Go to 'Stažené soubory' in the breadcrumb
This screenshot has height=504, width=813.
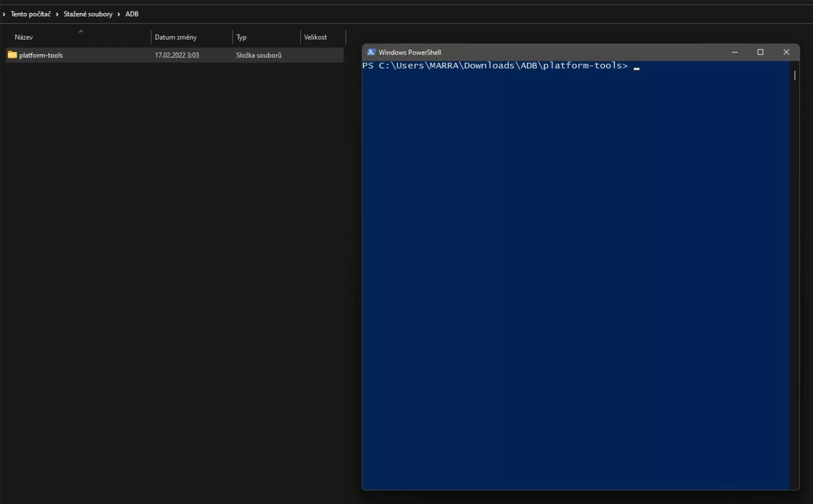pyautogui.click(x=88, y=14)
